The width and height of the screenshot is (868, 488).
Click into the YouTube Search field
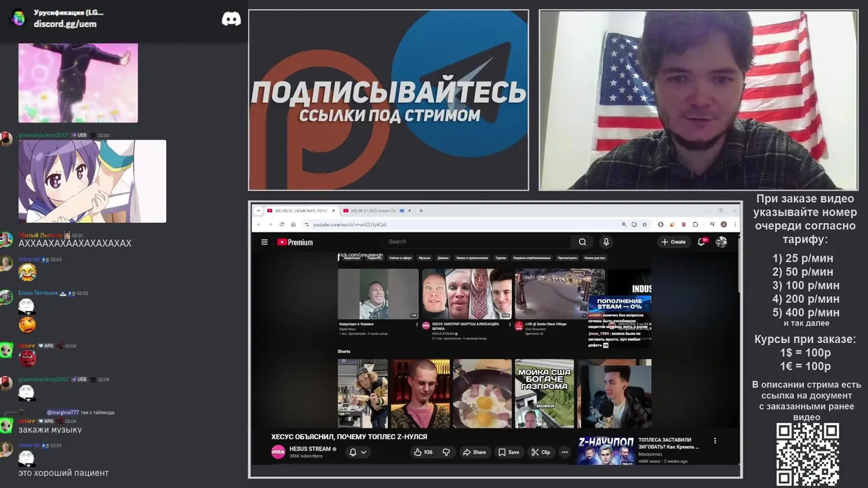(478, 242)
